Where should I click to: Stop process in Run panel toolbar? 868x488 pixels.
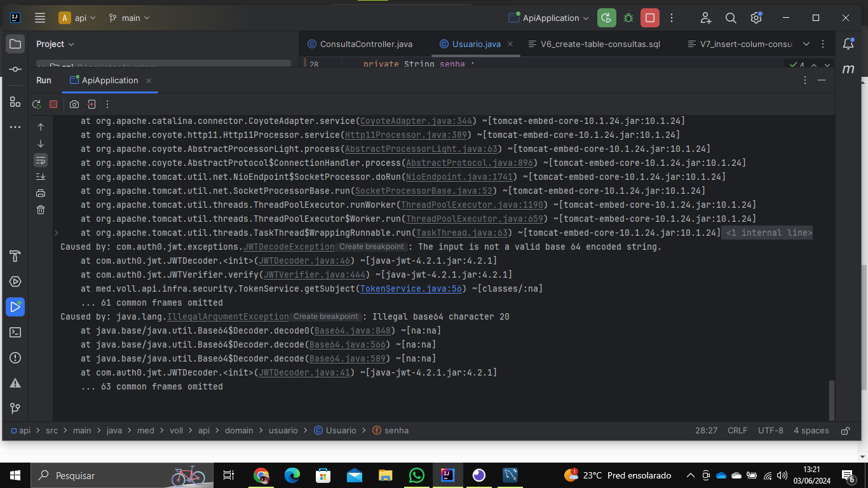pos(53,104)
